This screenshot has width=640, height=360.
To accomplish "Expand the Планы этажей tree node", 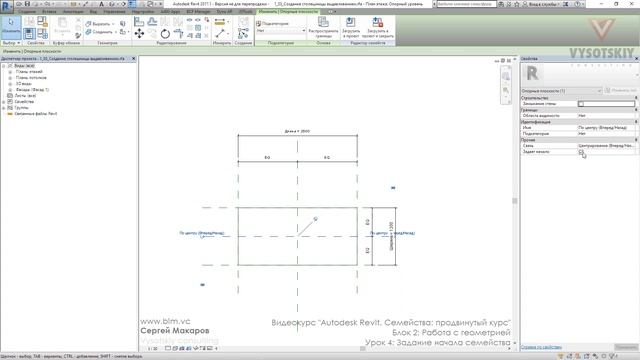I will pyautogui.click(x=10, y=72).
